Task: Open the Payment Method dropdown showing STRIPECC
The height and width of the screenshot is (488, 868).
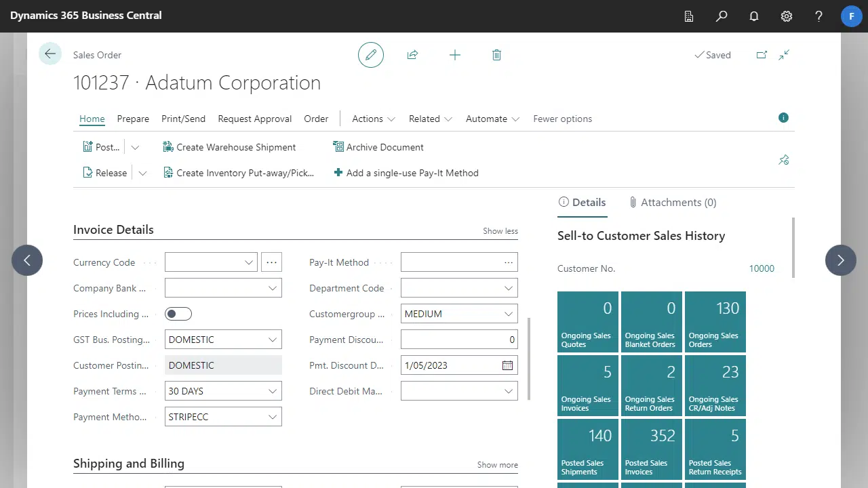Action: (272, 417)
